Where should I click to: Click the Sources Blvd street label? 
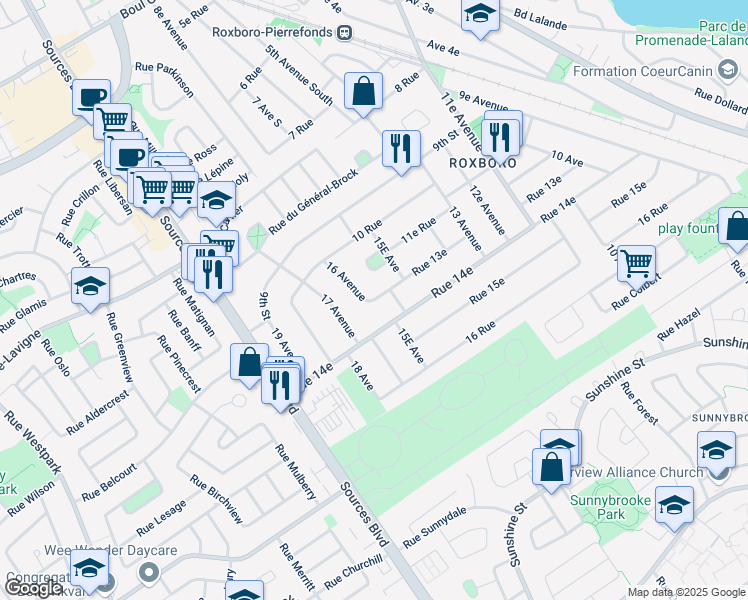(365, 514)
